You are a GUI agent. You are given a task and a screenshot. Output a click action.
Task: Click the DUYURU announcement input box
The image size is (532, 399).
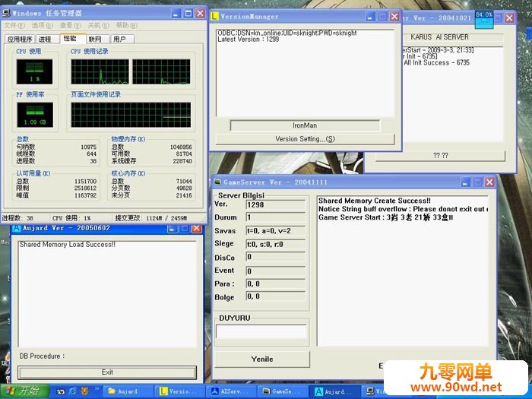point(261,331)
